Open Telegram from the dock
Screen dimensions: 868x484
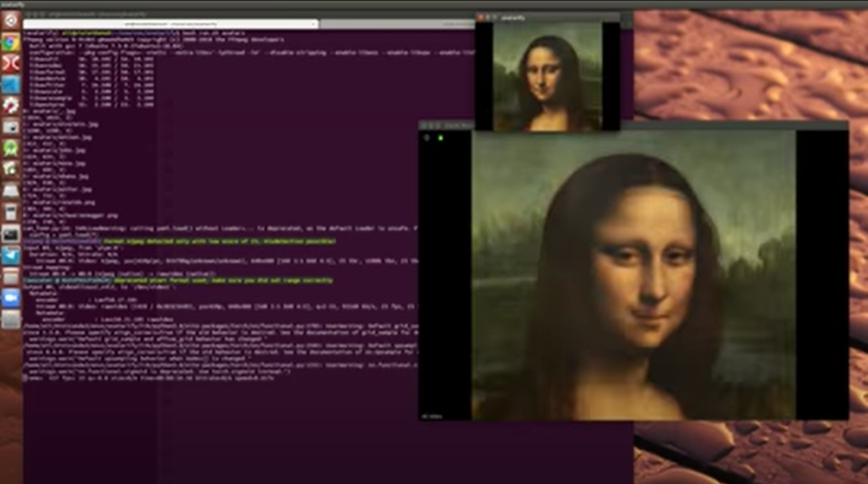10,256
